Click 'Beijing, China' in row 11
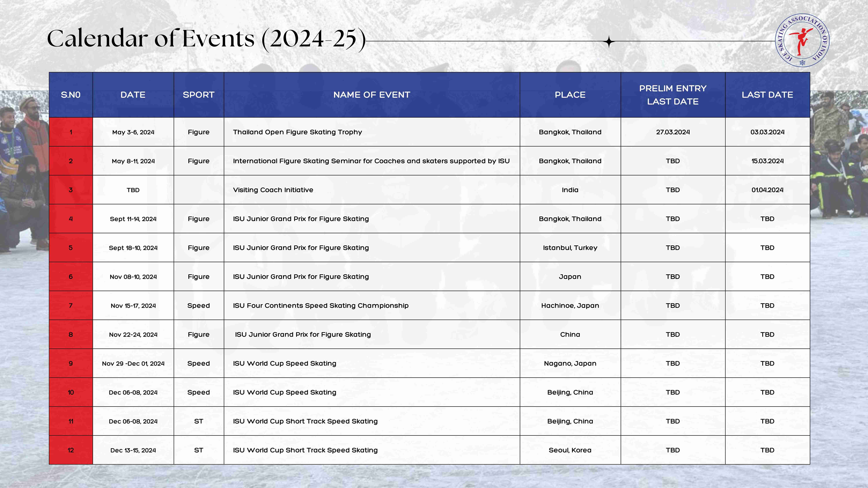This screenshot has width=868, height=488. pos(570,422)
